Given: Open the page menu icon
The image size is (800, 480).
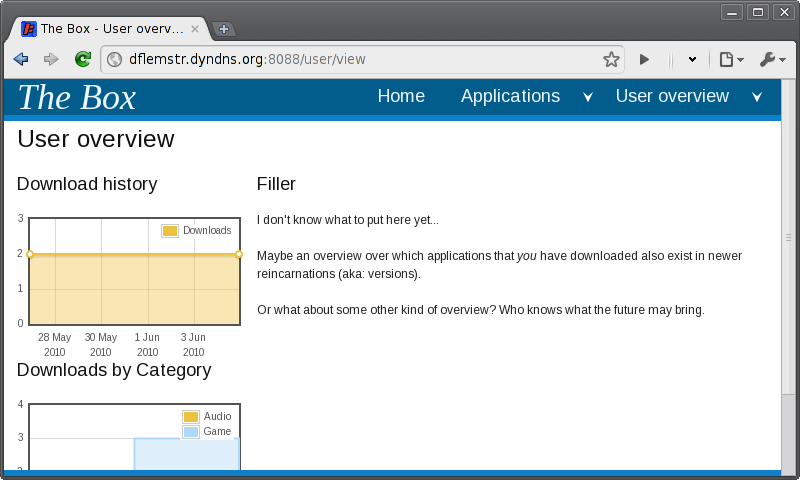Looking at the screenshot, I should click(731, 60).
